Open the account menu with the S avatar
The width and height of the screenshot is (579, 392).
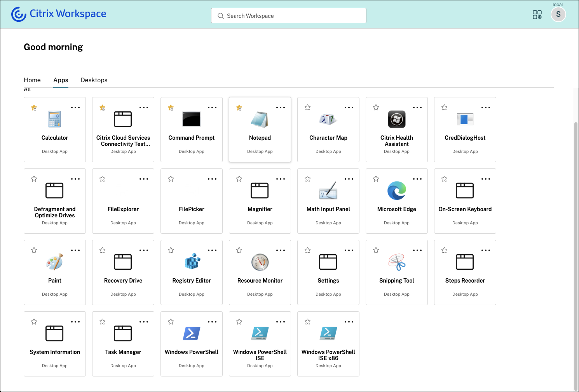tap(558, 14)
